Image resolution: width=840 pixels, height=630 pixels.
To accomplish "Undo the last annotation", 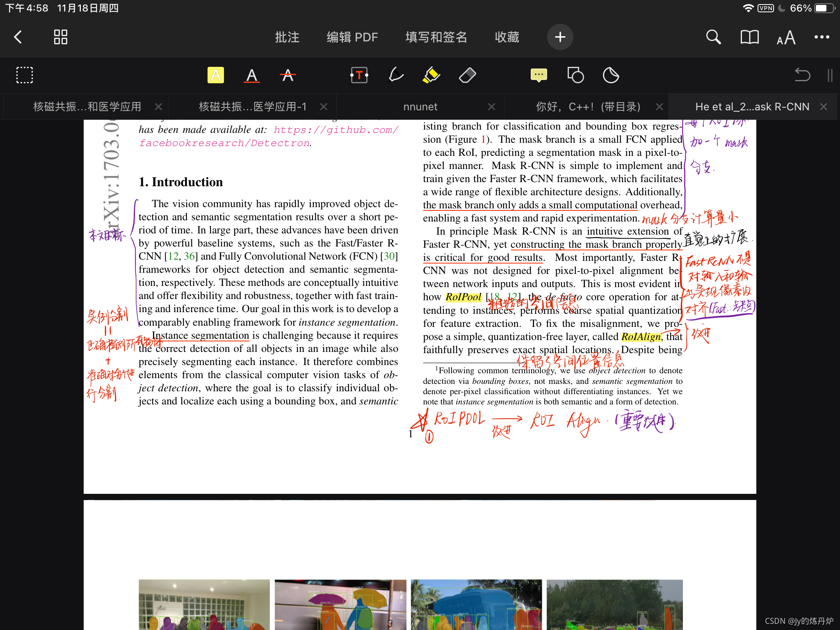I will [802, 75].
